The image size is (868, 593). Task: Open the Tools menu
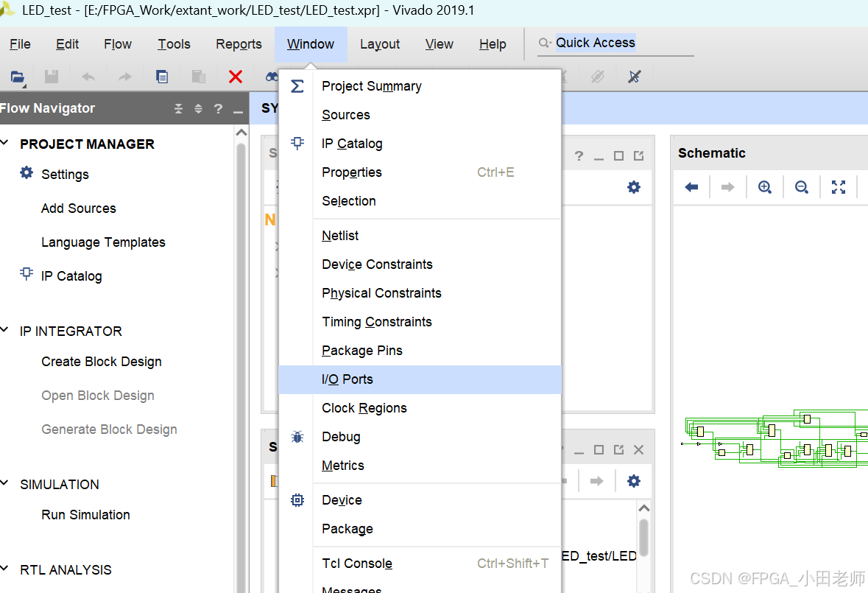[174, 44]
